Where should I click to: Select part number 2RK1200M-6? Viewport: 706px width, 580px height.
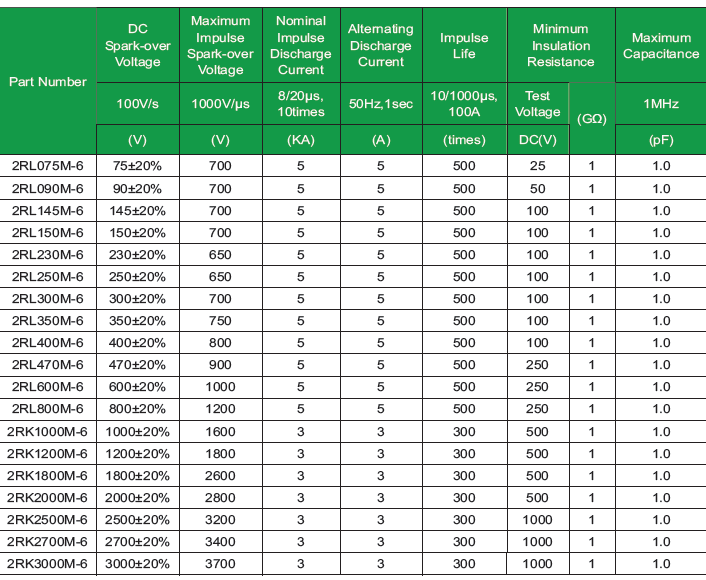coord(47,454)
